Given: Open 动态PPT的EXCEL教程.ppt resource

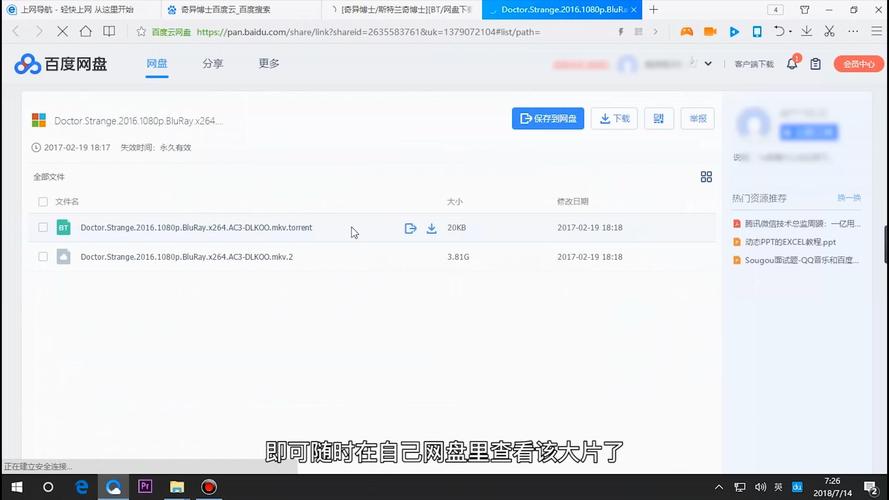Looking at the screenshot, I should [790, 242].
